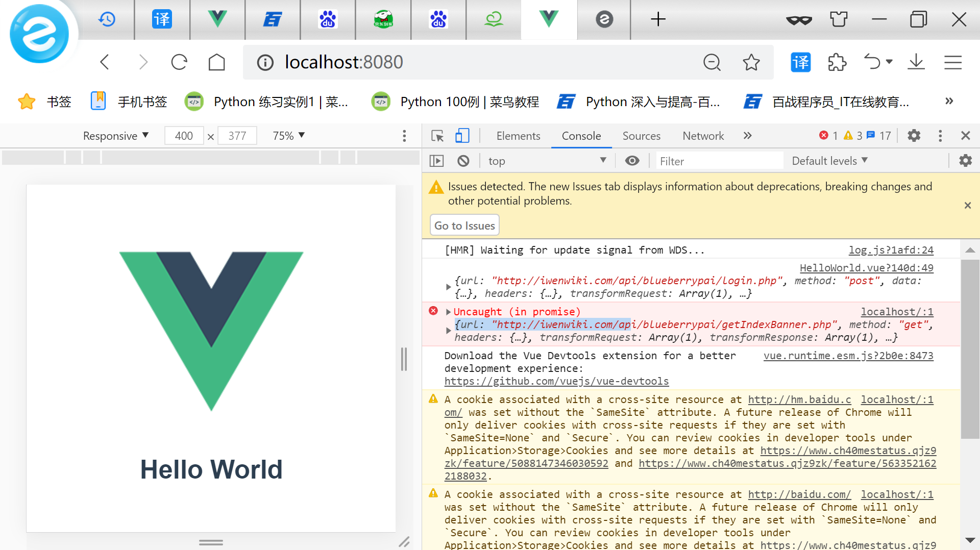Go forward with the forward arrow
980x550 pixels.
tap(143, 62)
